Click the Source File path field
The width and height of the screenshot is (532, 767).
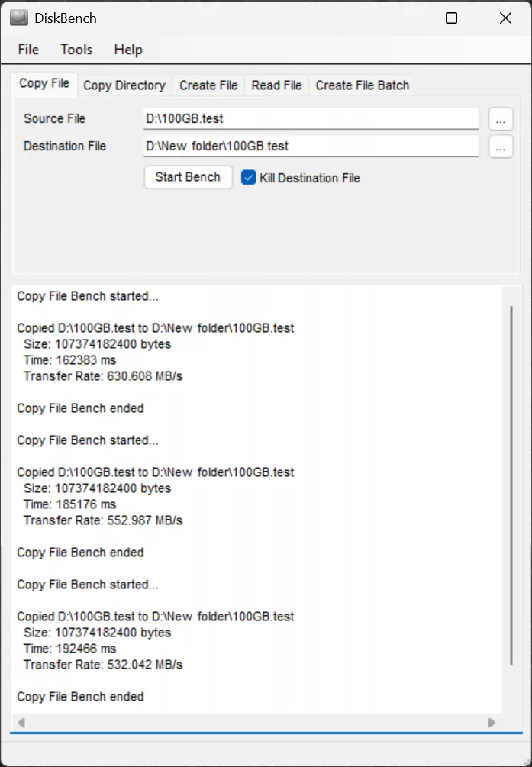pos(311,119)
